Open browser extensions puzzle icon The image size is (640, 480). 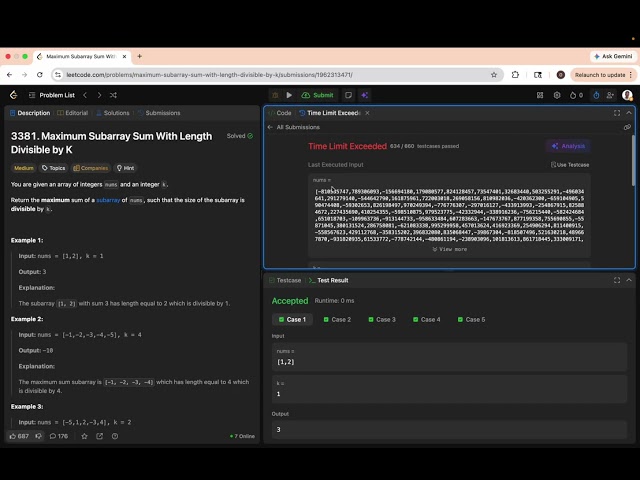pos(515,75)
